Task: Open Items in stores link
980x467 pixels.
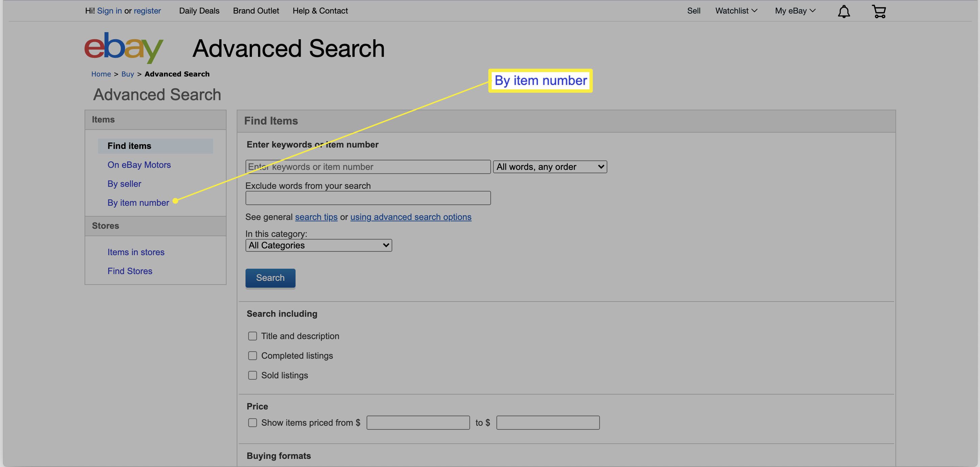Action: pos(136,252)
